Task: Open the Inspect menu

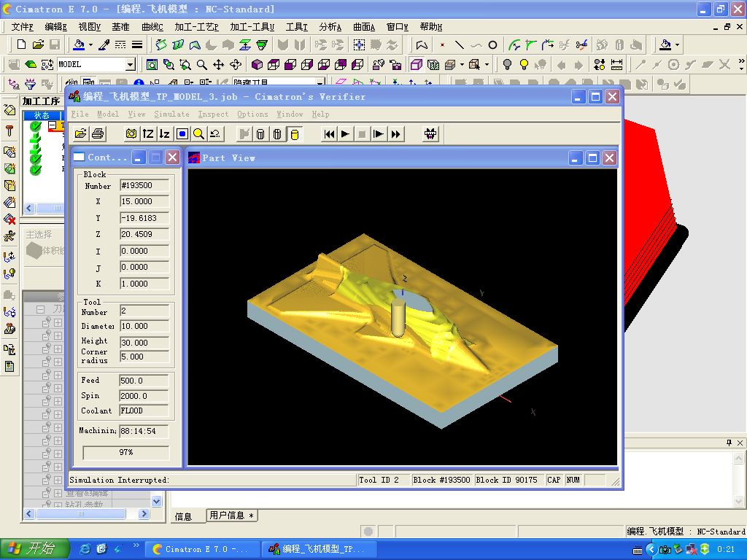Action: click(213, 114)
